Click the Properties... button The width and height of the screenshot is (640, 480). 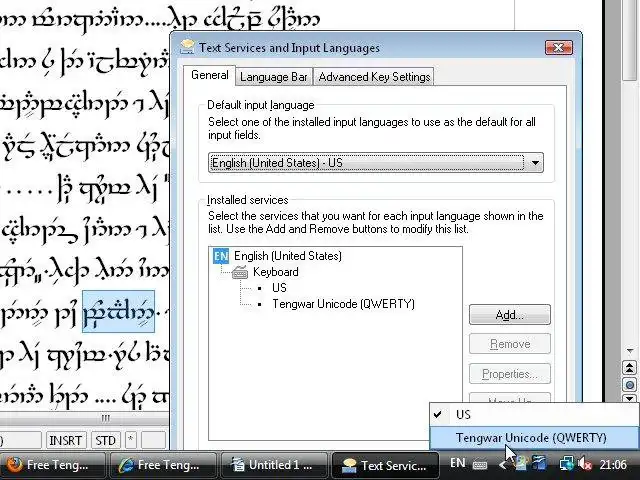[x=509, y=373]
